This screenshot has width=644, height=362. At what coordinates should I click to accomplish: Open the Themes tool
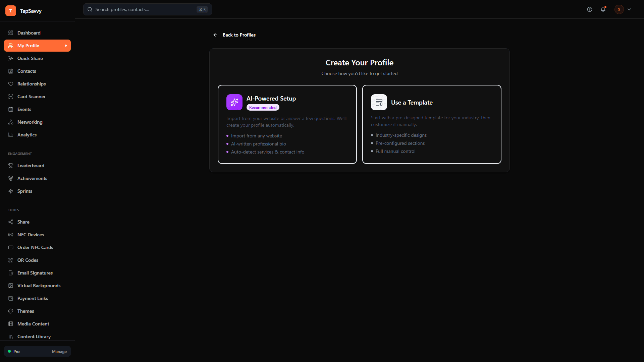click(25, 311)
